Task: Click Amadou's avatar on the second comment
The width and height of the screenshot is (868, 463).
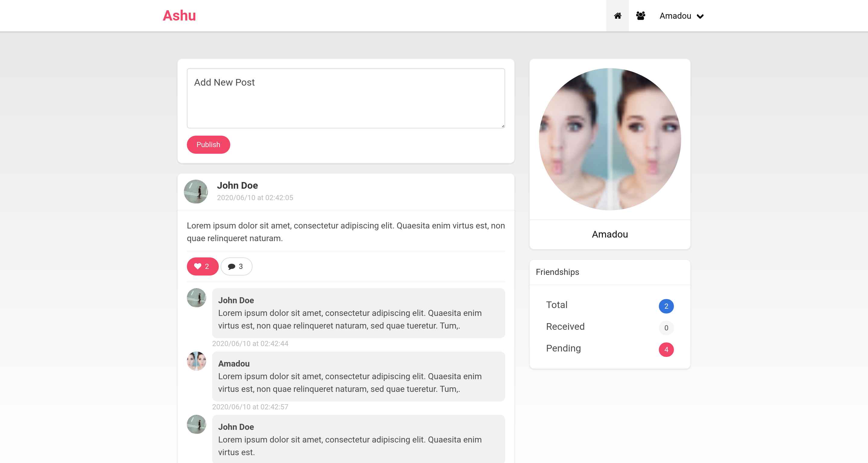Action: click(x=197, y=361)
